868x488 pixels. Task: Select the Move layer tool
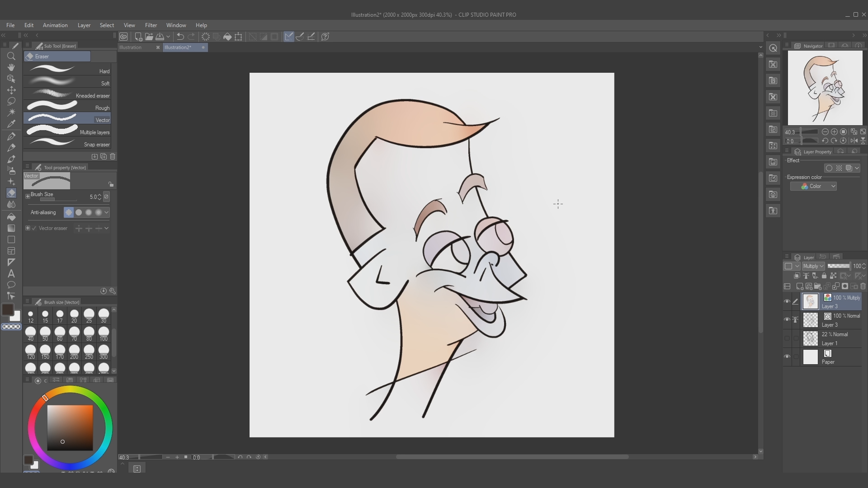11,90
